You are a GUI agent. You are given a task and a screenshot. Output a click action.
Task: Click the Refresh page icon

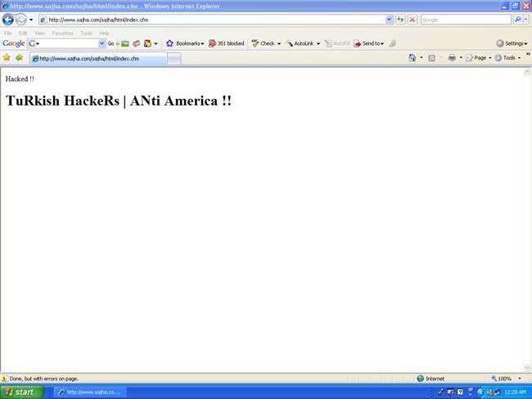(x=400, y=20)
